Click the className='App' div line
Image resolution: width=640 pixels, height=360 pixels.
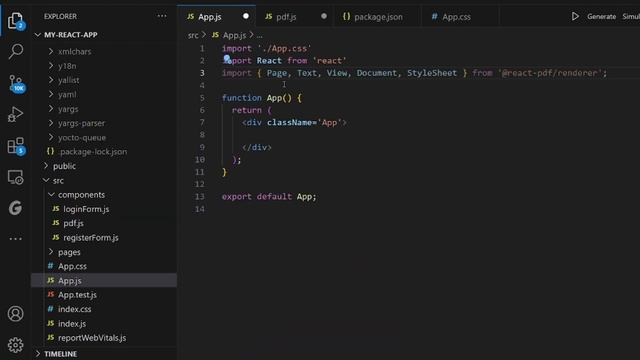294,122
